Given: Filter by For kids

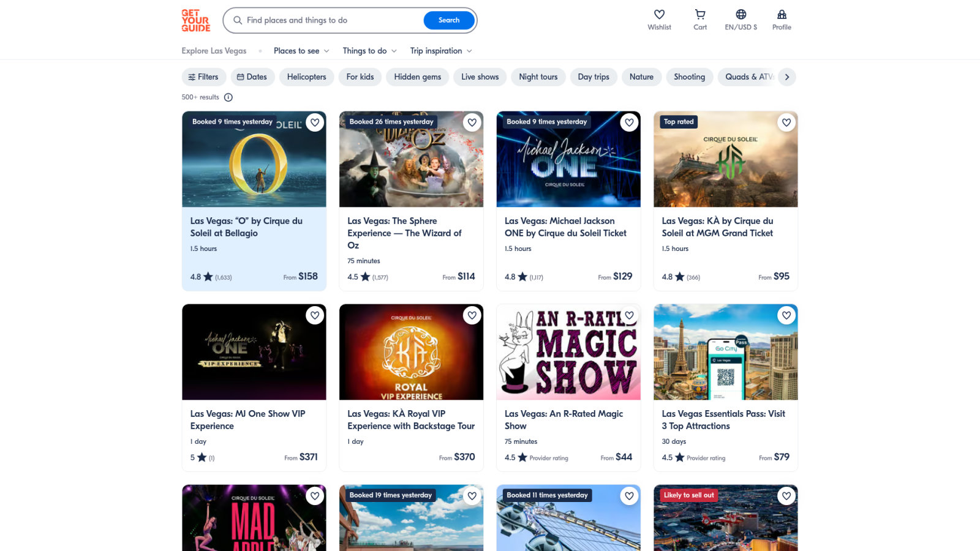Looking at the screenshot, I should point(360,77).
